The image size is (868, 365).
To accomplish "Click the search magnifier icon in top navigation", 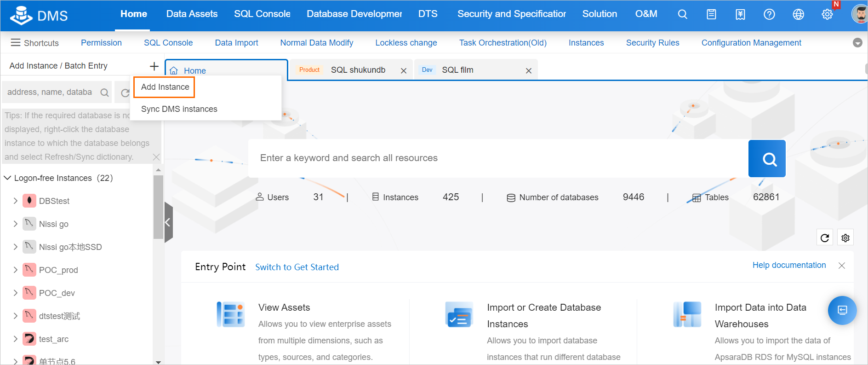I will 682,14.
